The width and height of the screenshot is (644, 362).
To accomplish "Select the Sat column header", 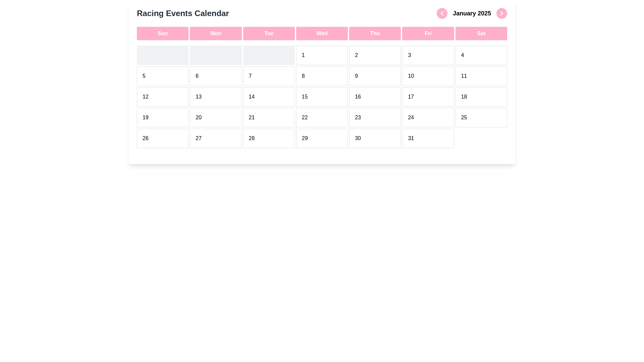I will (481, 34).
